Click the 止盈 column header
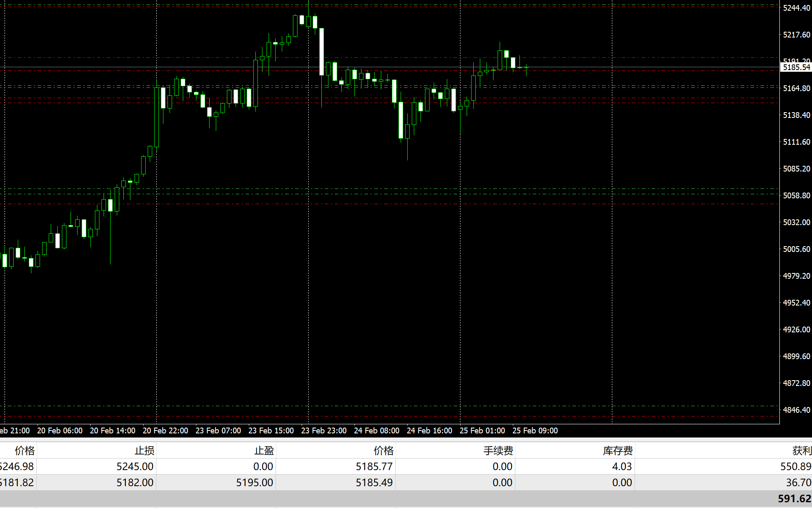 point(264,450)
